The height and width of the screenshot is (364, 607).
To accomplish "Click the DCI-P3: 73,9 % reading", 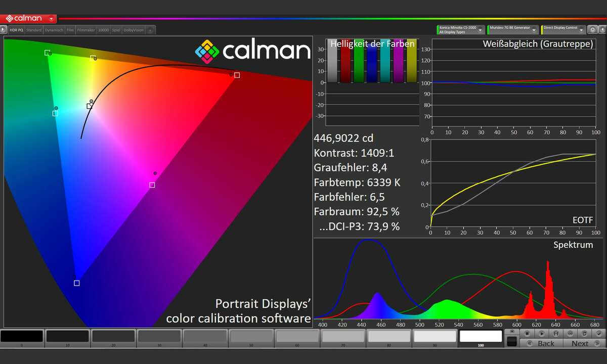I will pyautogui.click(x=360, y=226).
